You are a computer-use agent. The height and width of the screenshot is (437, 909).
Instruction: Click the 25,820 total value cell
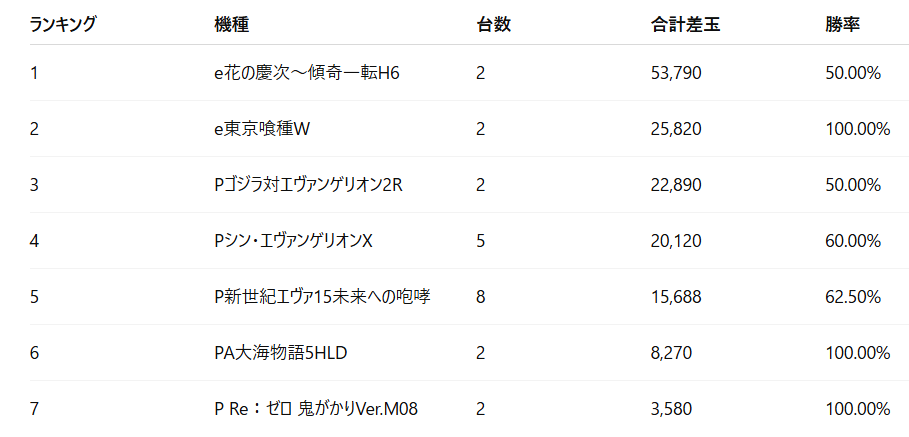(x=675, y=129)
